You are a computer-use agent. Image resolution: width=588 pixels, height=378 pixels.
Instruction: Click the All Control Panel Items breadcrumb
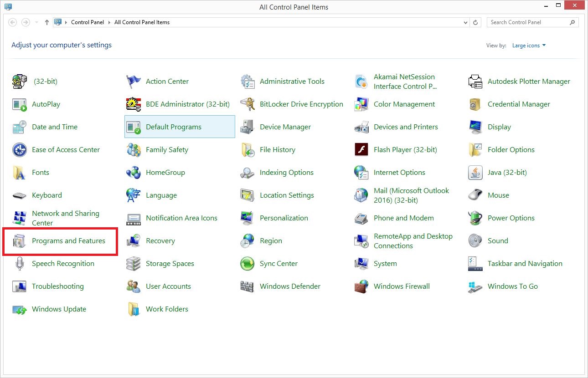pyautogui.click(x=142, y=22)
